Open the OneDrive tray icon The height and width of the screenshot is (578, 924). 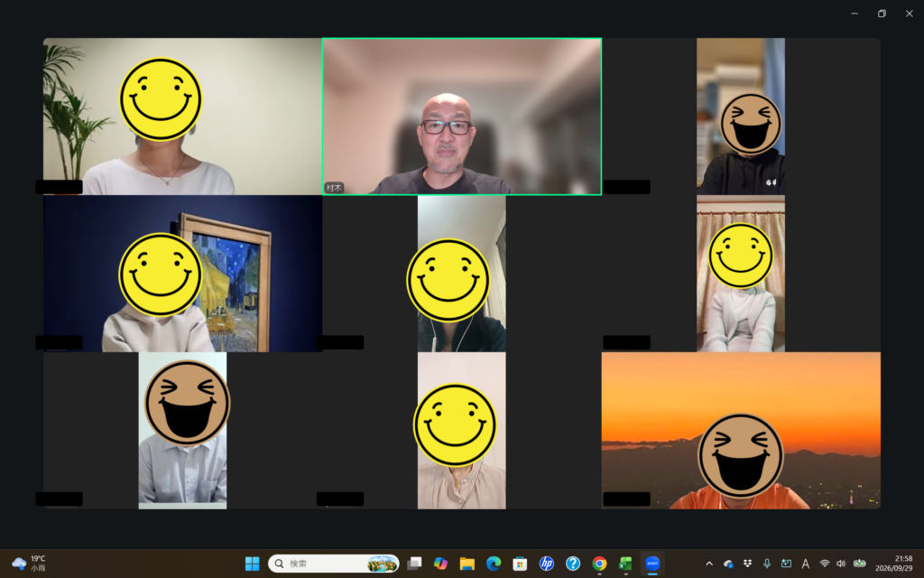pyautogui.click(x=728, y=564)
